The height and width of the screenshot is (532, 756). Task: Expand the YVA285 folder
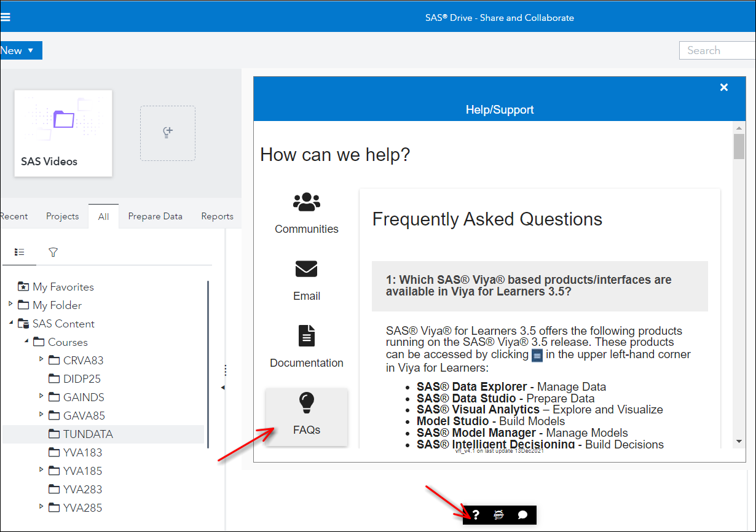41,507
